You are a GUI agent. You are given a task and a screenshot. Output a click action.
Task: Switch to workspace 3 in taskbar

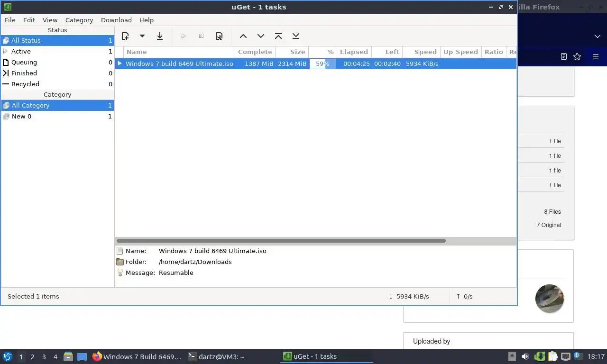[x=44, y=356]
